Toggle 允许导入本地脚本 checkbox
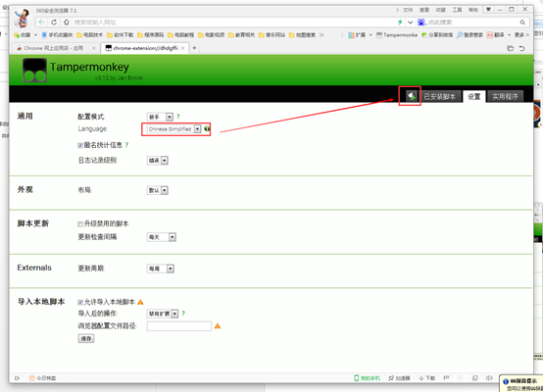 point(80,302)
